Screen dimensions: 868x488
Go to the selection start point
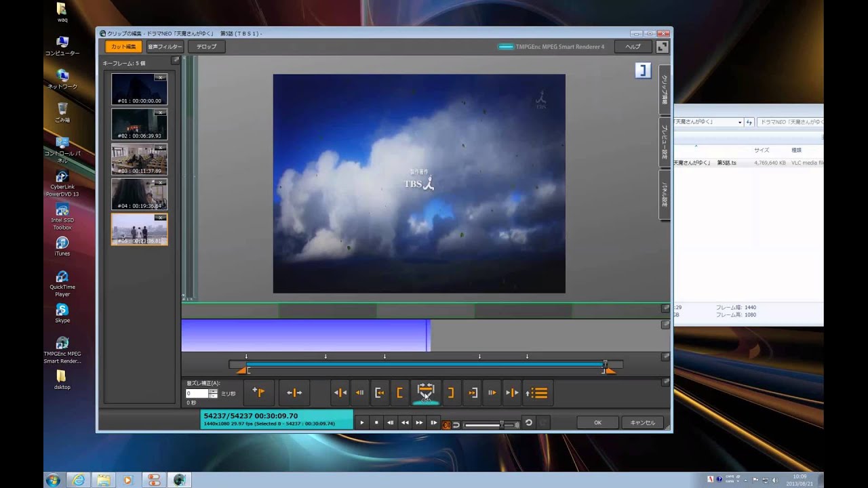coord(380,392)
